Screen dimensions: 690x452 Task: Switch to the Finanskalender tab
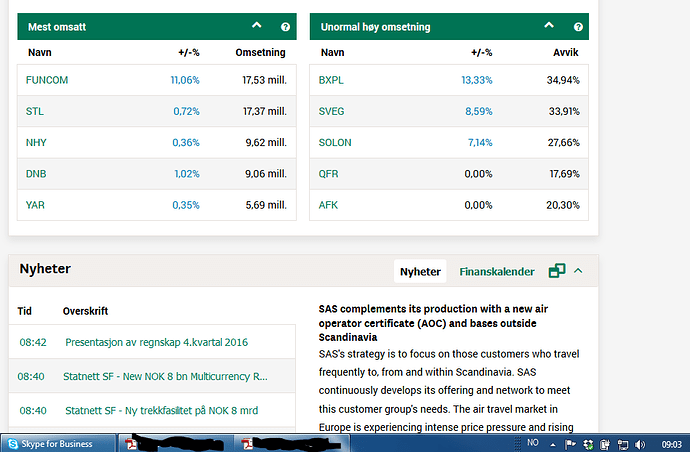[x=497, y=272]
